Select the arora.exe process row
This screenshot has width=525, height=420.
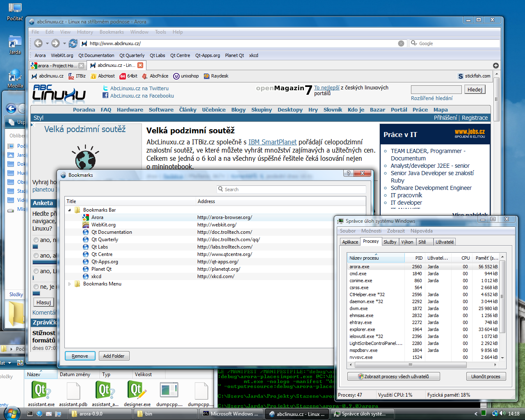[x=423, y=267]
